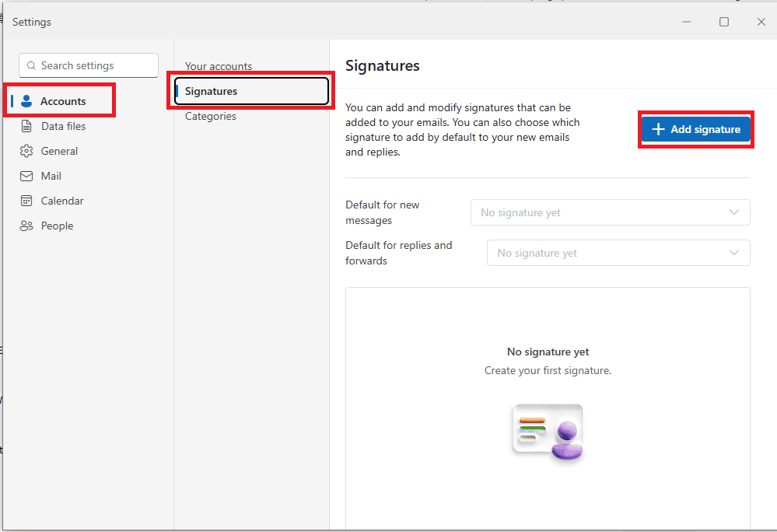The image size is (777, 532).
Task: Click the Signatures page heading
Action: 382,66
